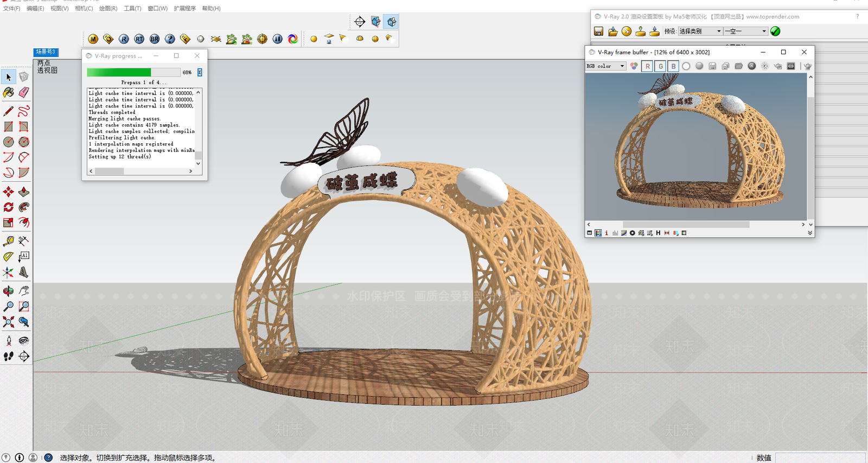Switch to the 场景号3 scene tab
Screen dimensions: 868x463
(46, 52)
